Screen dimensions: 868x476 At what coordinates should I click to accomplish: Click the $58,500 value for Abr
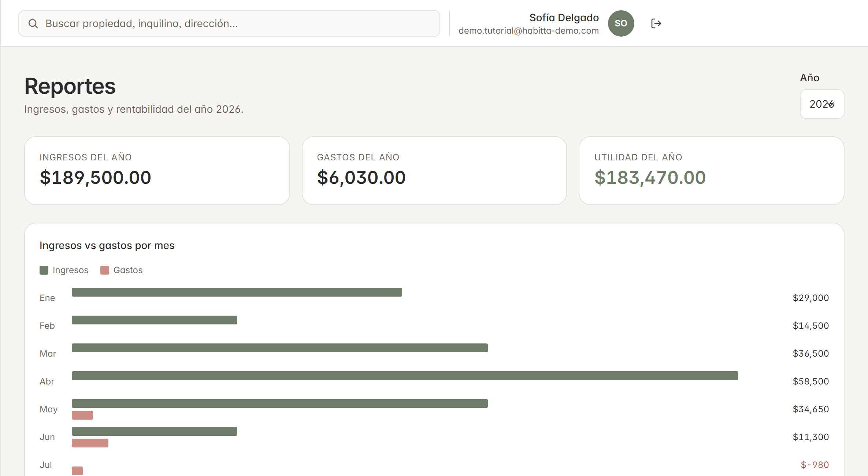(811, 382)
